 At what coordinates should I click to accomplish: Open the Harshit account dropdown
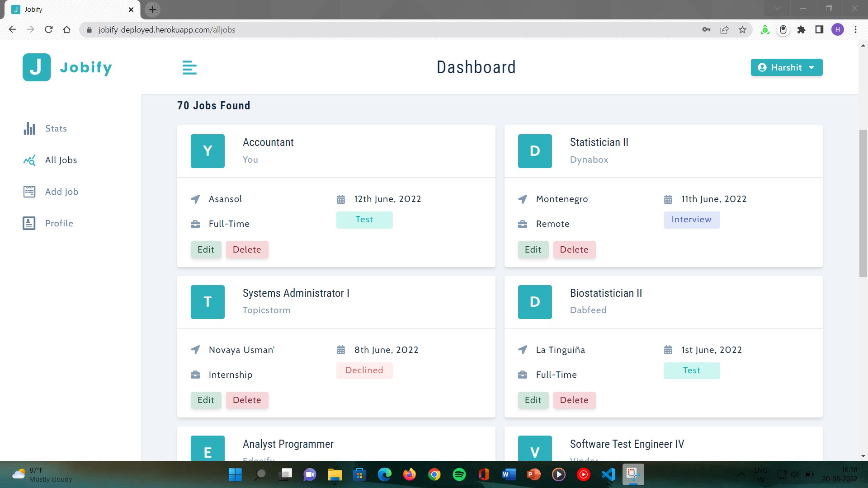pyautogui.click(x=787, y=67)
